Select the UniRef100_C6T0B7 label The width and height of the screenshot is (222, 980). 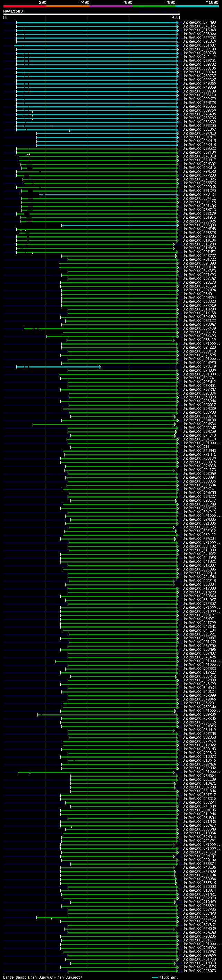tap(199, 45)
